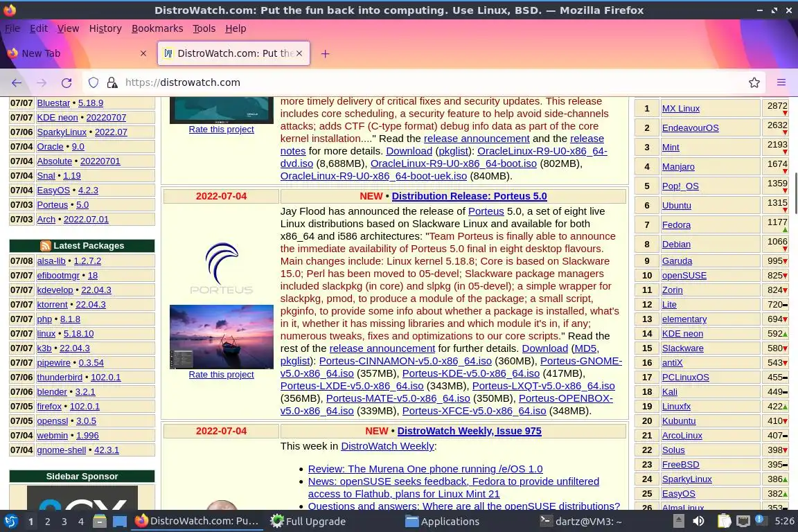Click the show desktop icon in taskbar
This screenshot has width=798, height=532.
120,522
